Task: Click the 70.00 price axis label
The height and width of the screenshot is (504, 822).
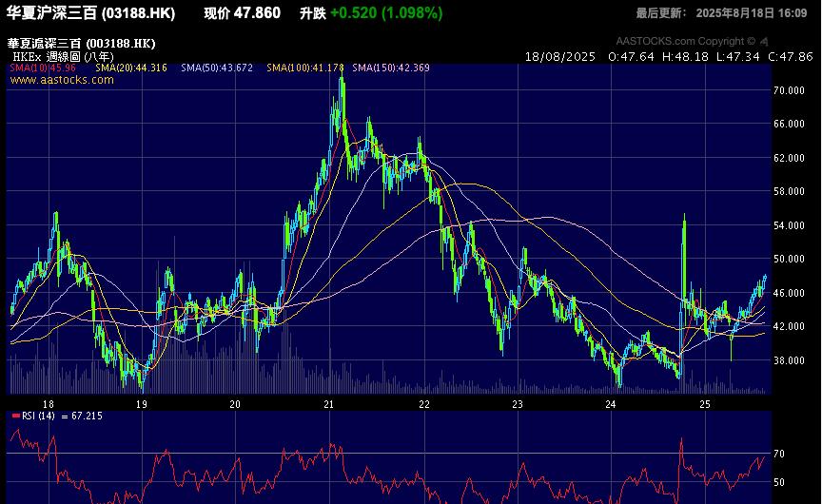Action: click(784, 91)
